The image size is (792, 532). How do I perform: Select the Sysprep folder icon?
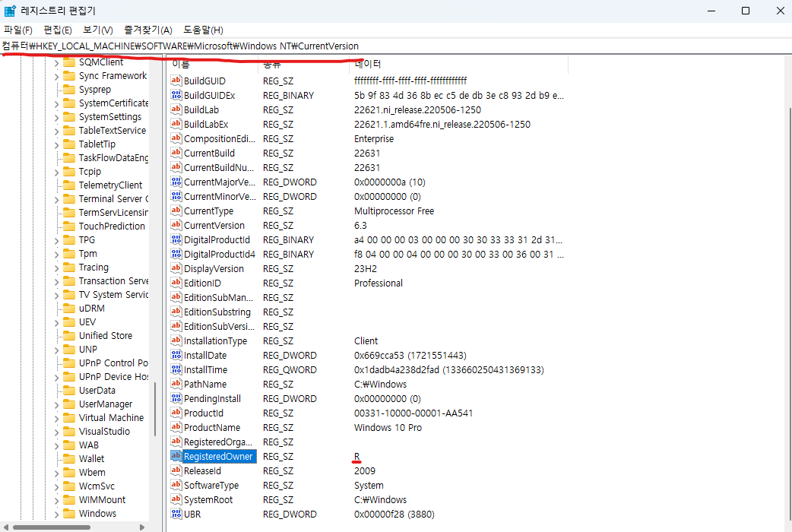pos(69,90)
